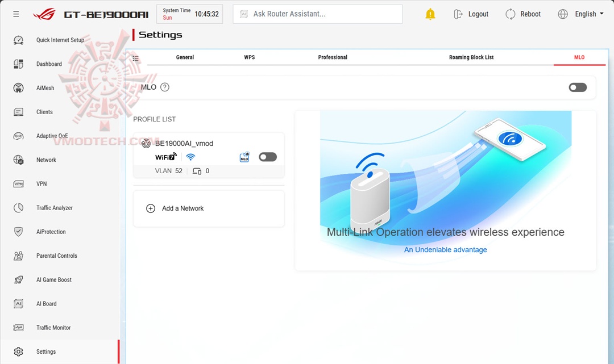The image size is (614, 364).
Task: Click the AiMesh sidebar icon
Action: click(x=18, y=88)
